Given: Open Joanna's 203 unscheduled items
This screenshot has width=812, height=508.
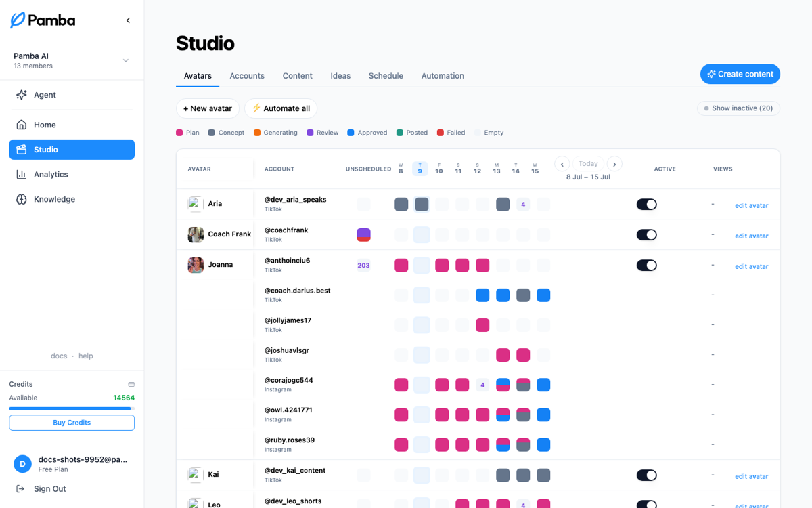Looking at the screenshot, I should click(x=363, y=266).
